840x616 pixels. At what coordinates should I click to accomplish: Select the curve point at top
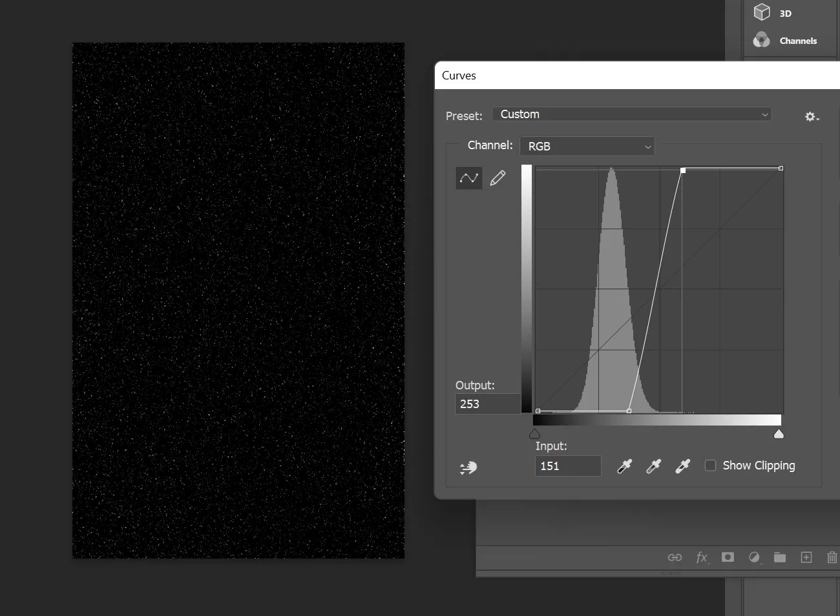tap(683, 170)
